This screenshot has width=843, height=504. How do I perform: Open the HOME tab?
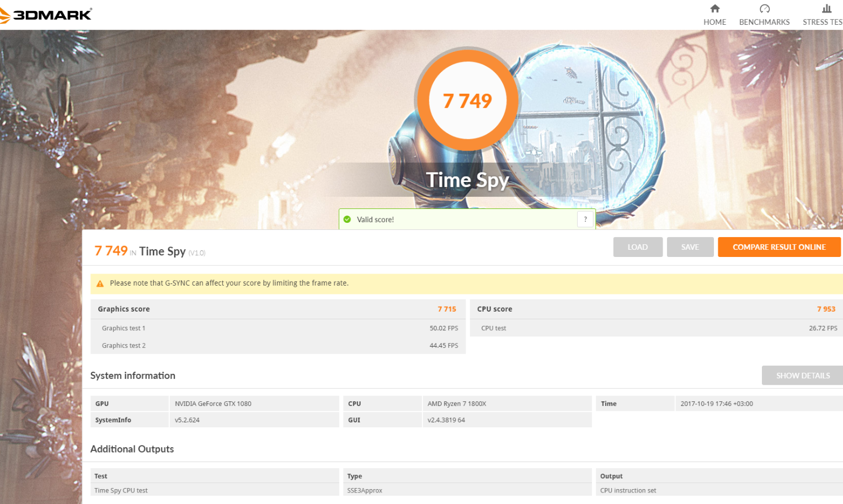click(714, 15)
